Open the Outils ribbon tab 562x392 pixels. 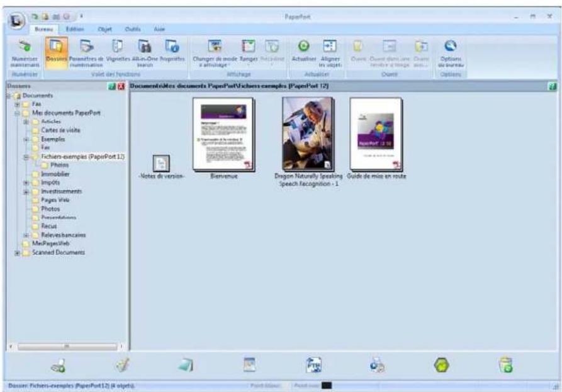(133, 29)
